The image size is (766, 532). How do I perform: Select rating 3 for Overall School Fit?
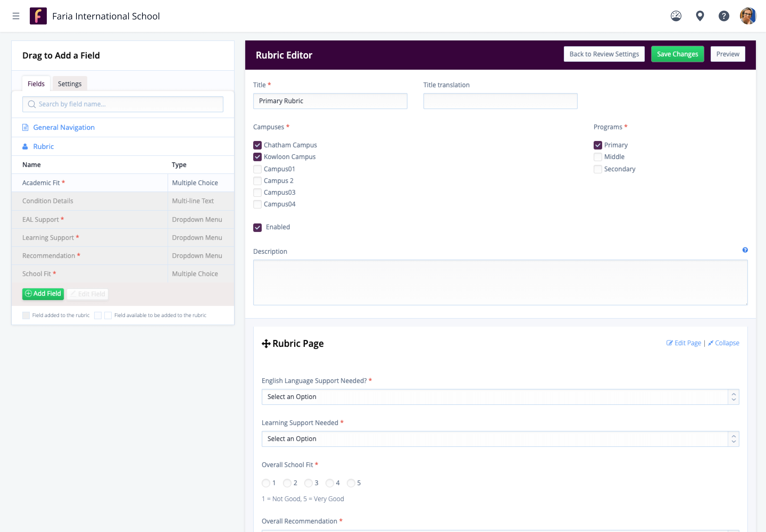click(308, 483)
